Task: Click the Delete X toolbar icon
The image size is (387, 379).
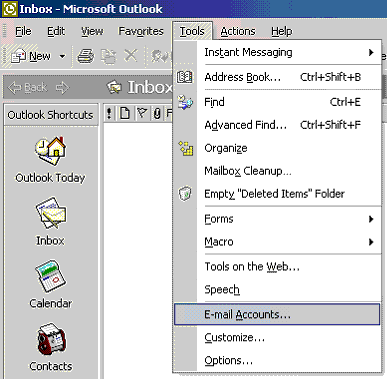Action: coord(131,56)
